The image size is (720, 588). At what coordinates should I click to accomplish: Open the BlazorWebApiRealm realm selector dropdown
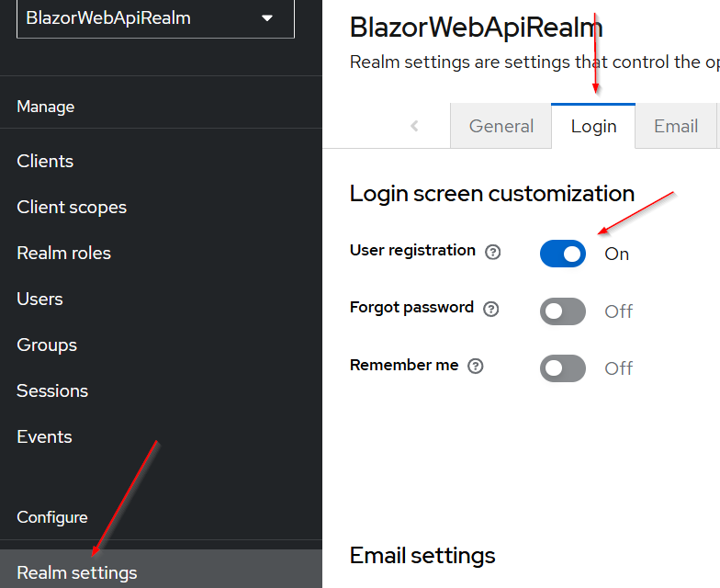[x=155, y=18]
